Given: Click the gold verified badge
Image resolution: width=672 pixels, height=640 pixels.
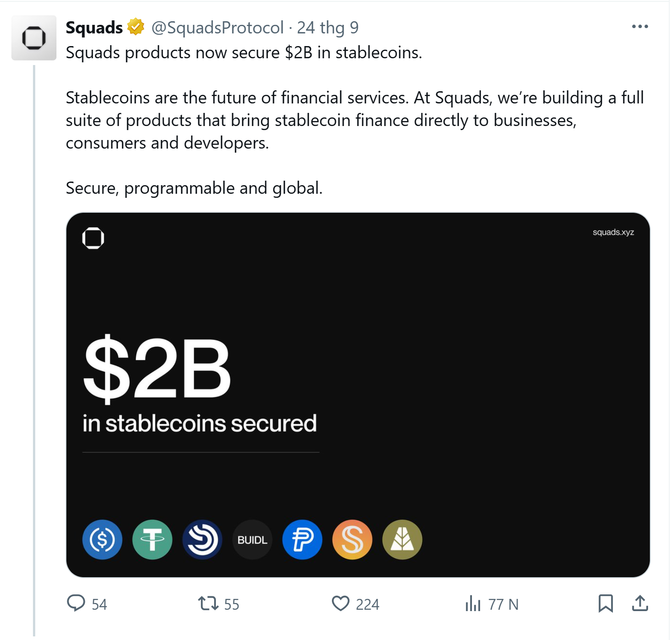Looking at the screenshot, I should point(135,27).
